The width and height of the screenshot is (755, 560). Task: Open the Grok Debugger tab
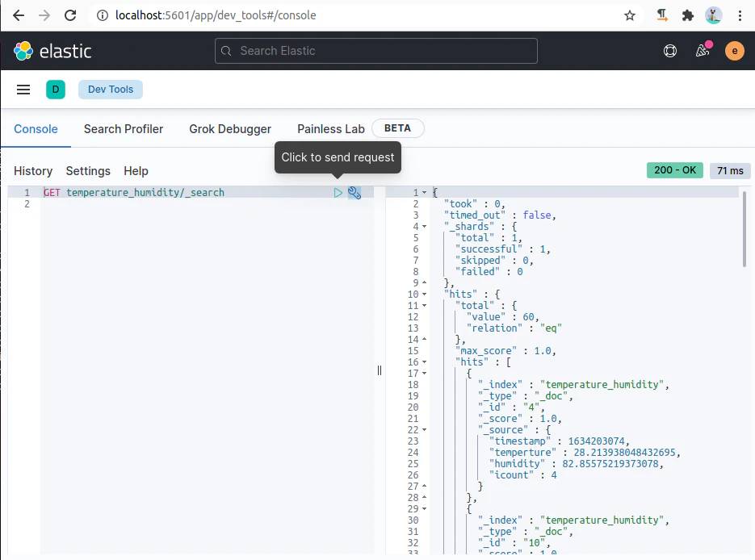[x=230, y=129]
